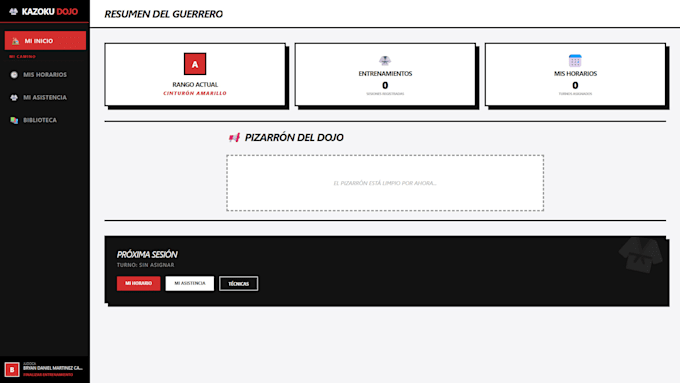Click the Finalizar Entrenamiento link
This screenshot has height=383, width=680.
48,374
